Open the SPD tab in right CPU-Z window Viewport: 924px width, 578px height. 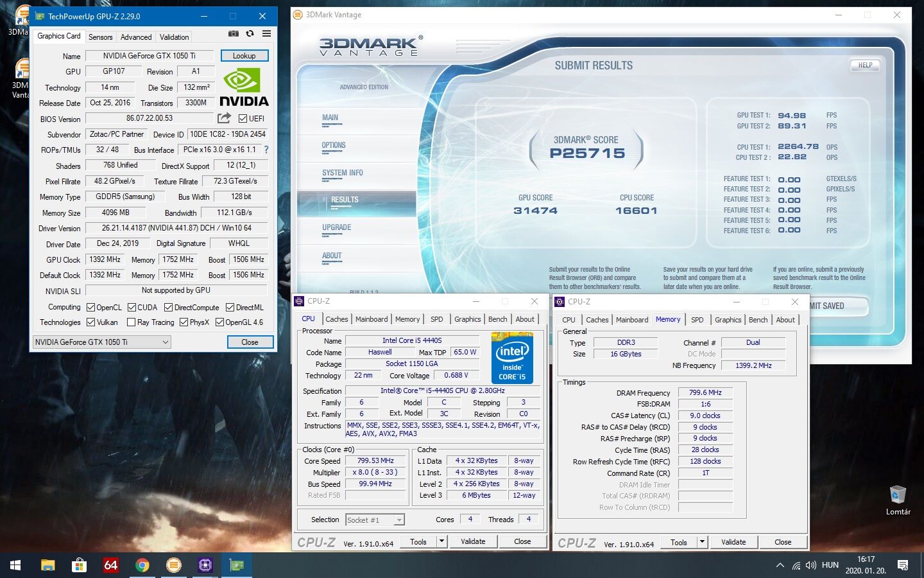coord(697,320)
